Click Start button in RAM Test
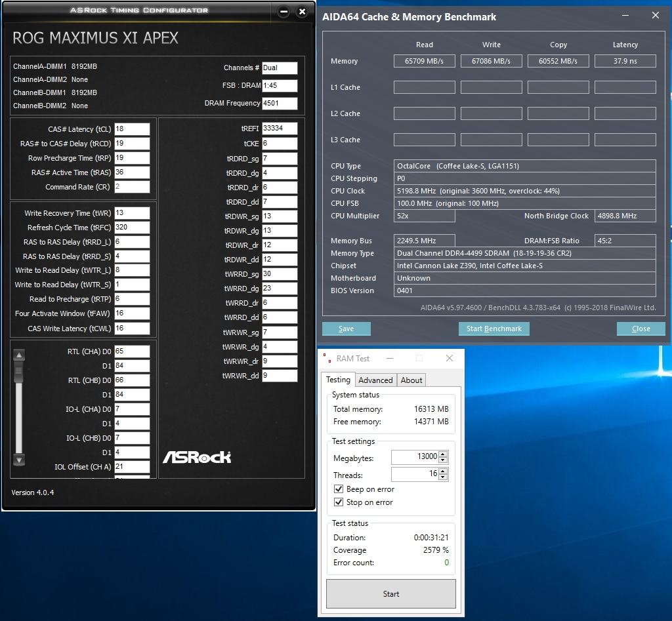 (391, 593)
